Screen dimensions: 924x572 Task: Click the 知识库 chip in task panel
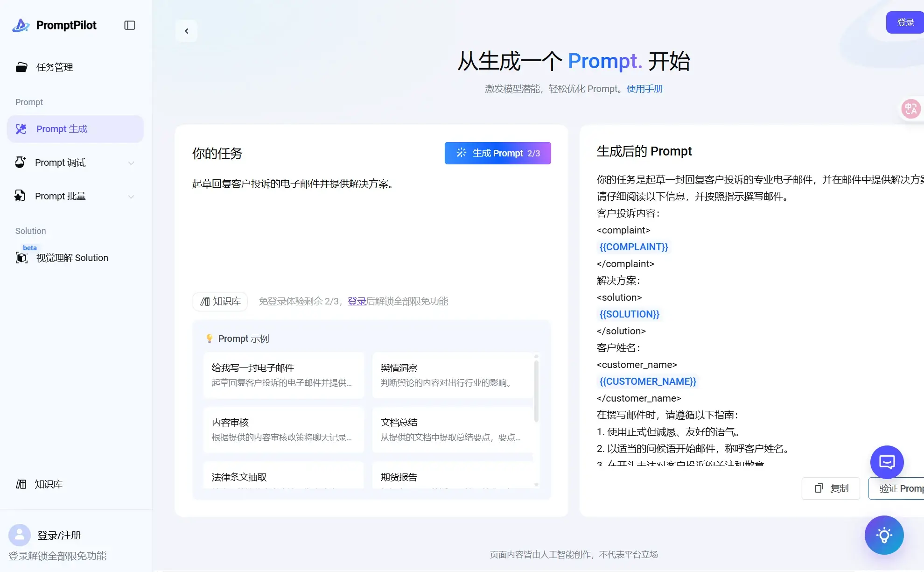point(220,301)
